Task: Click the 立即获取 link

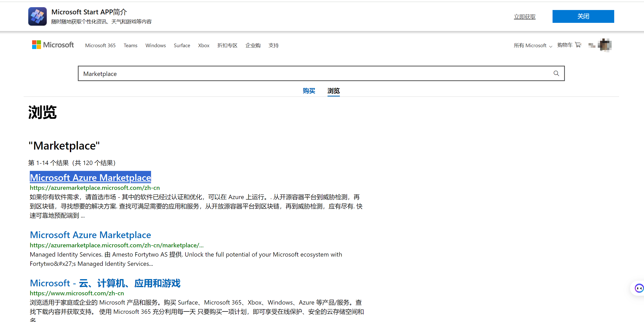Action: pyautogui.click(x=525, y=17)
